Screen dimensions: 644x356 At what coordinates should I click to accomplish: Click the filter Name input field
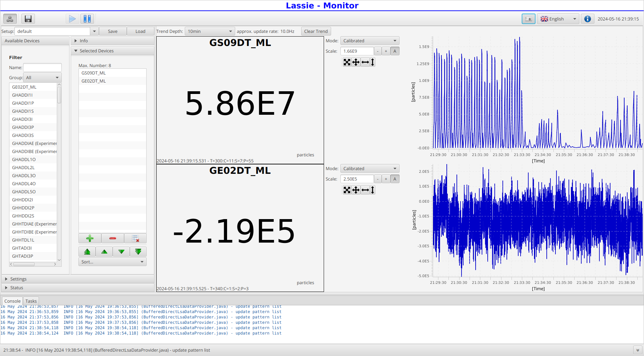[x=42, y=67]
